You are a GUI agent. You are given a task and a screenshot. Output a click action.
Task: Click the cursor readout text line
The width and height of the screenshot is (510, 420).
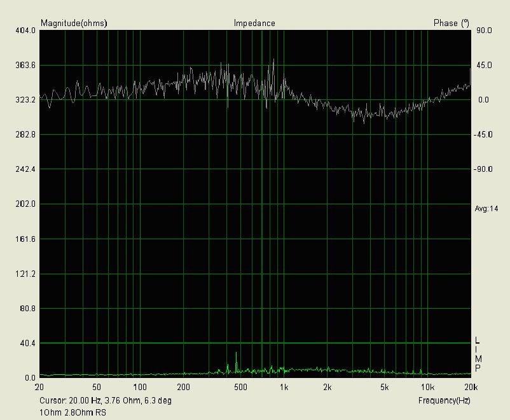(x=106, y=400)
